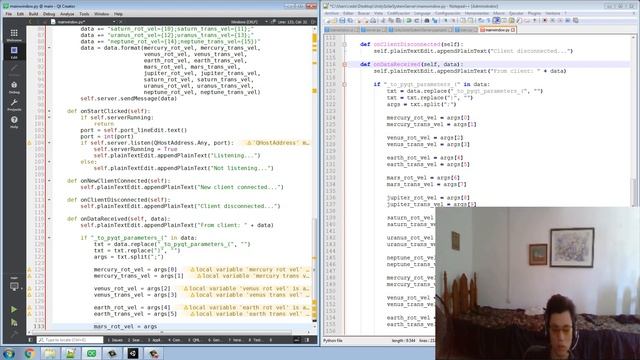Screen dimensions: 640x360
Task: Click Undo icon in Notepad++ toolbar
Action: [409, 20]
